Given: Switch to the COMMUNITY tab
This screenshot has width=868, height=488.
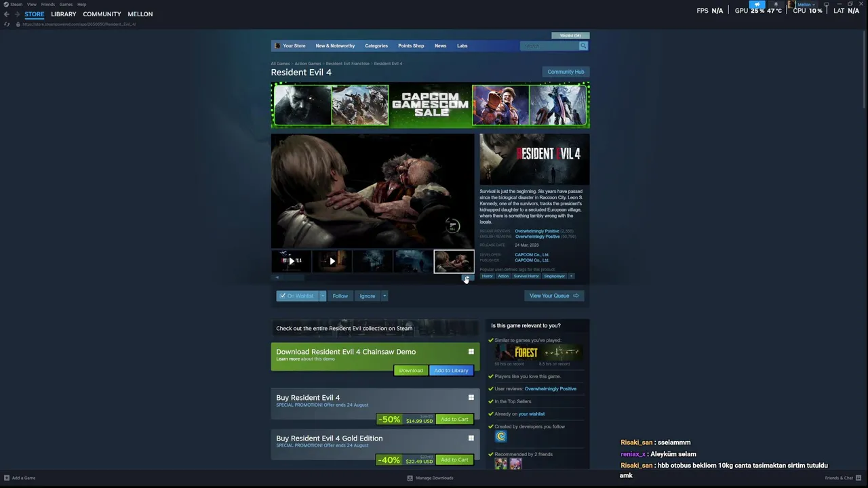Looking at the screenshot, I should [102, 14].
